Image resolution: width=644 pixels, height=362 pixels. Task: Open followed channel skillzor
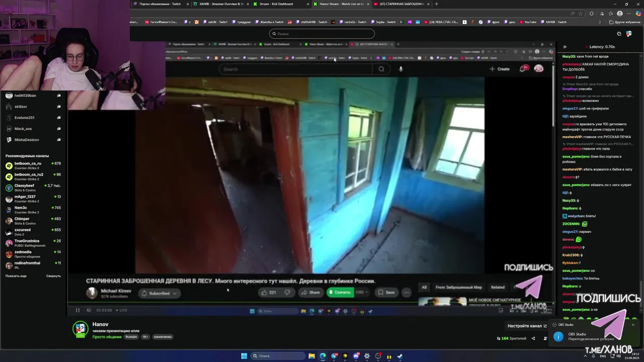33,107
